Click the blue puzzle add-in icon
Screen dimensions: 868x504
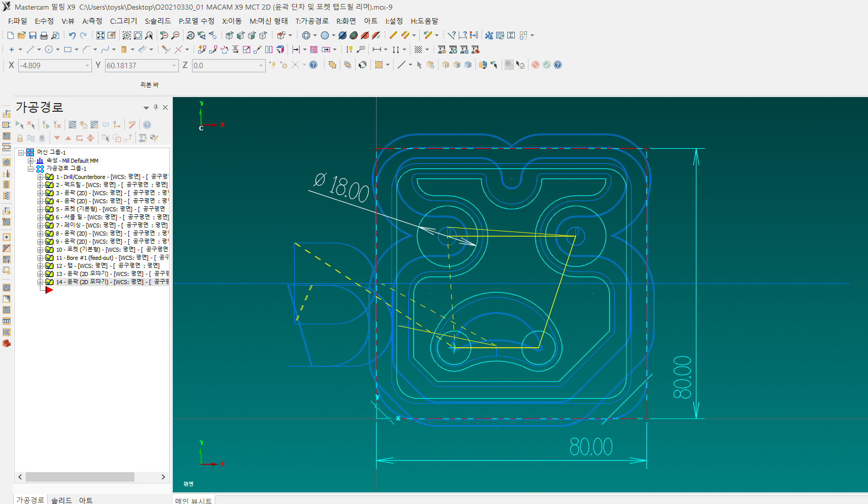click(489, 35)
